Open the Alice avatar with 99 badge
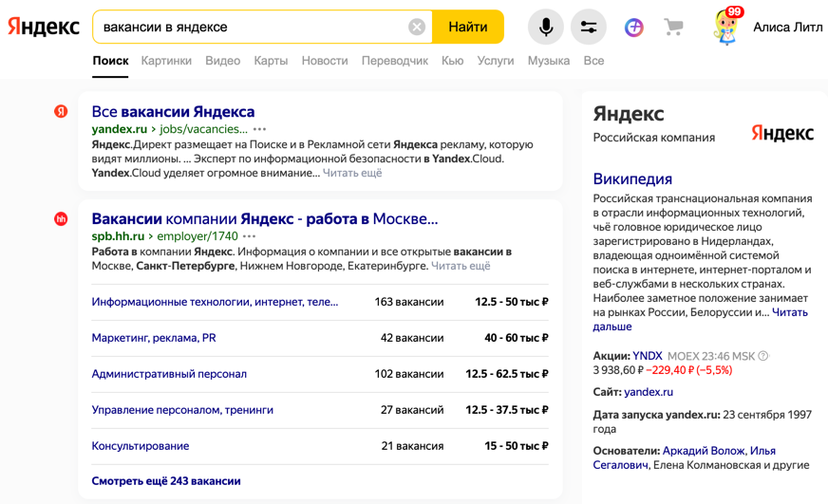 coord(726,27)
